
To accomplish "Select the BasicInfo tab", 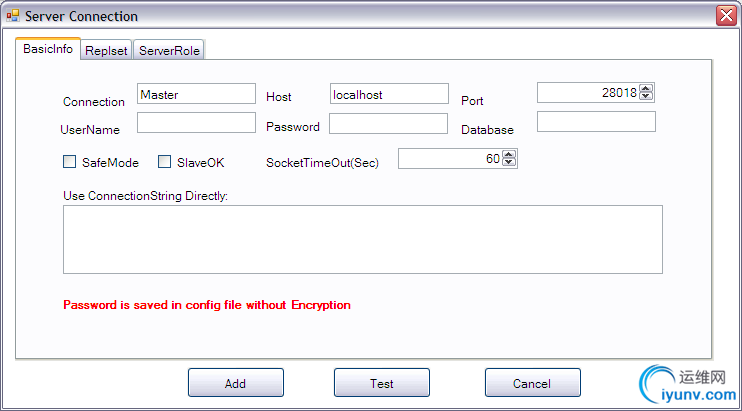I will click(48, 49).
